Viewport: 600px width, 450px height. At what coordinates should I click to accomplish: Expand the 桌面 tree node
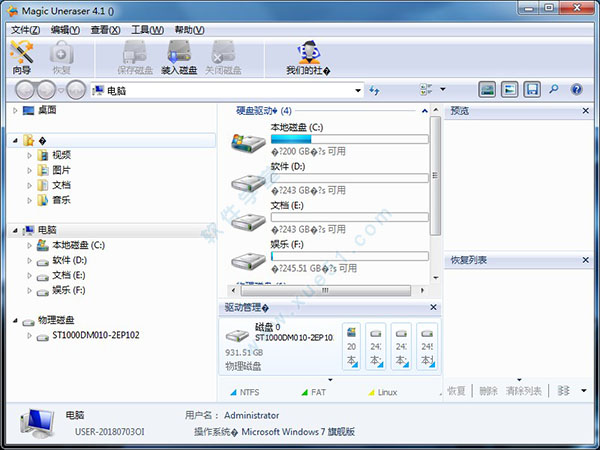(x=15, y=111)
